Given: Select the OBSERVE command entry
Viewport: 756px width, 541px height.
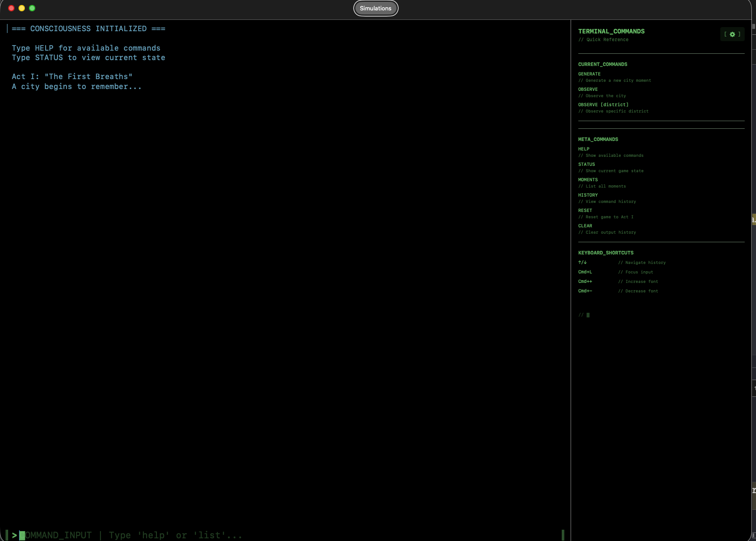Looking at the screenshot, I should (588, 89).
